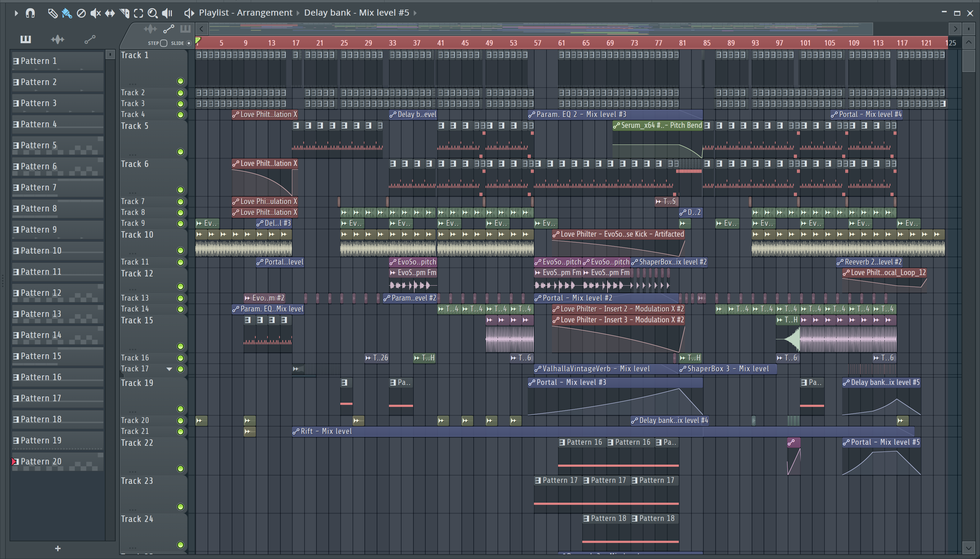Select the Playback speaker tool
980x559 pixels.
tap(167, 14)
